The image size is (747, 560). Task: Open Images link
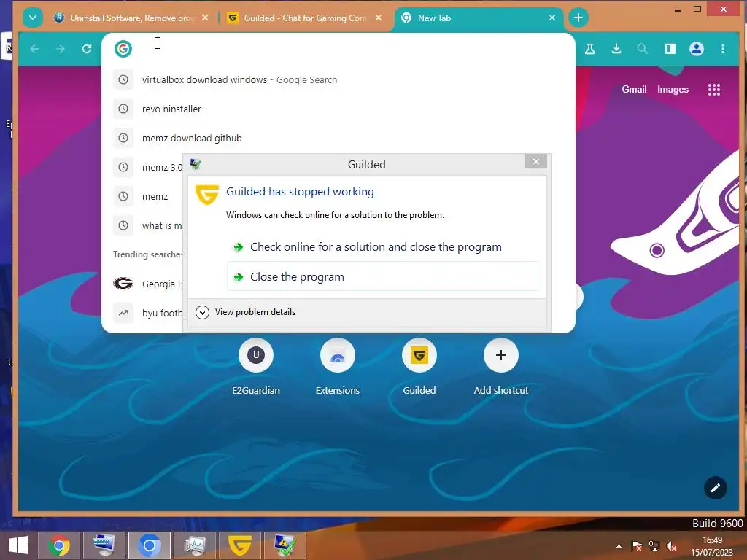[x=673, y=90]
